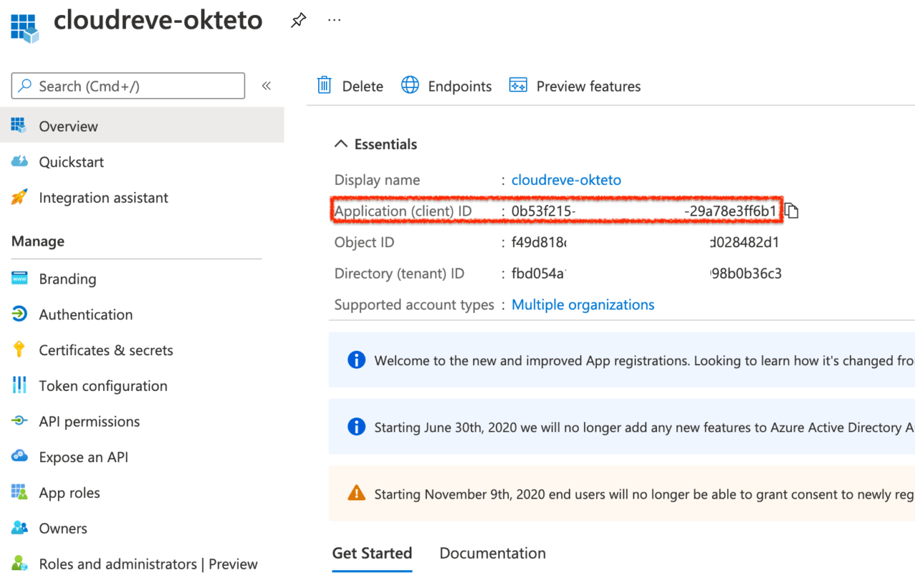Screen dimensions: 915x588
Task: Click the Preview features icon
Action: coord(518,86)
